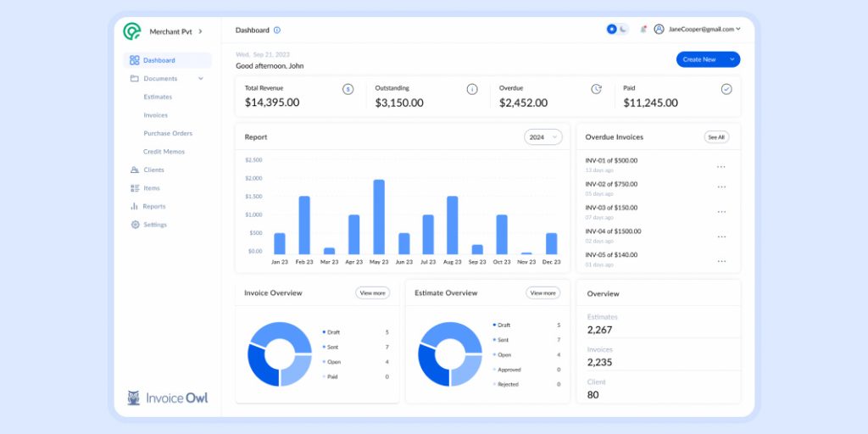Image resolution: width=868 pixels, height=434 pixels.
Task: Open Clients from the sidebar menu
Action: point(153,170)
